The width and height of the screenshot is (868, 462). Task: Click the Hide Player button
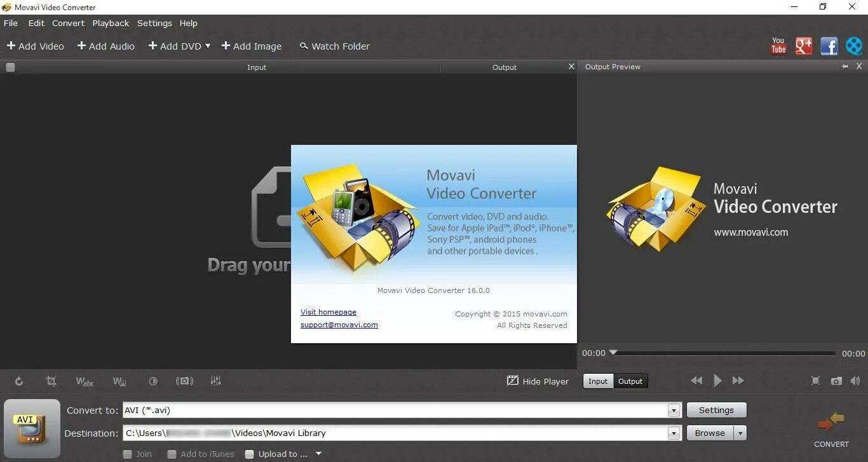[538, 381]
